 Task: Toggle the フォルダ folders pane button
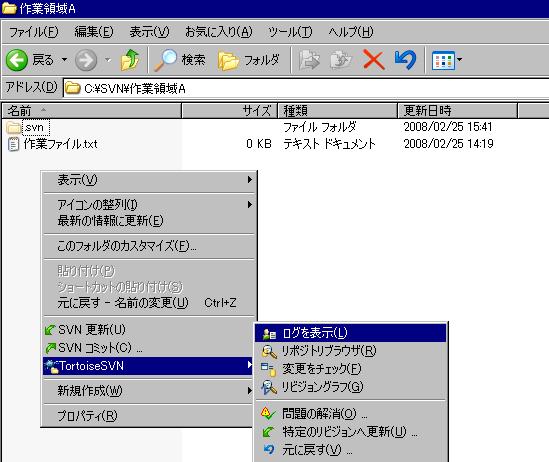[249, 60]
